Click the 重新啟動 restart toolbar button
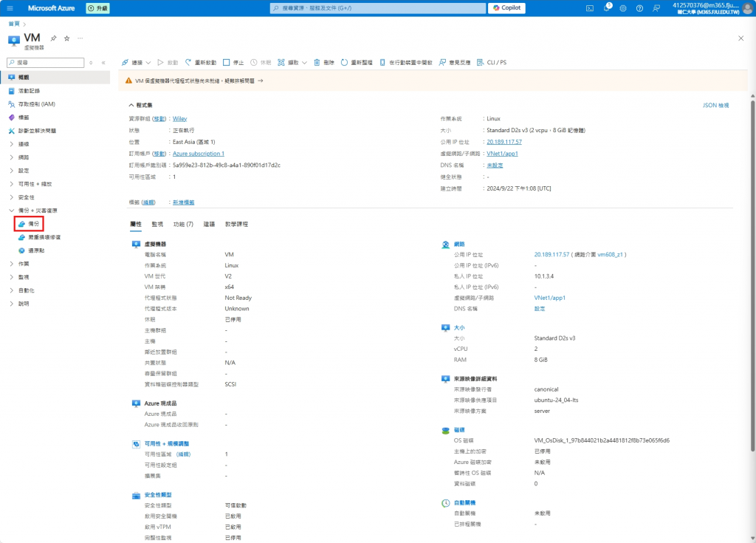This screenshot has width=756, height=543. [x=201, y=62]
